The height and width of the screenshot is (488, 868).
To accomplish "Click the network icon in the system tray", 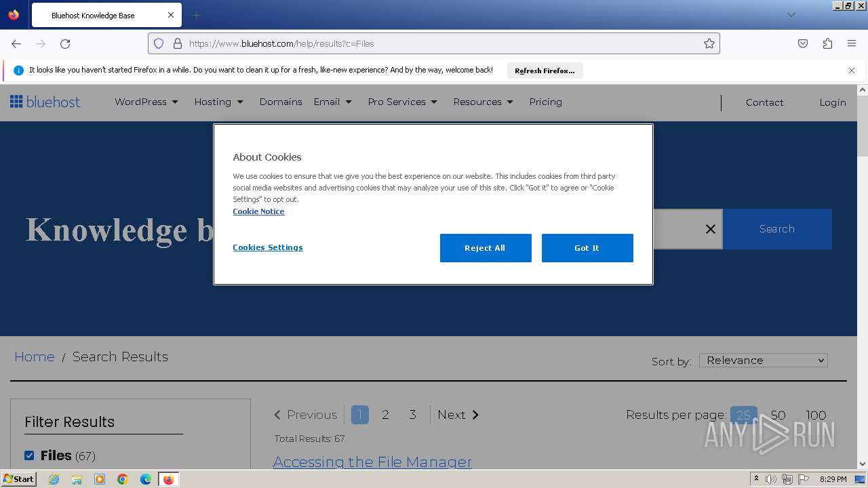I will (x=787, y=479).
